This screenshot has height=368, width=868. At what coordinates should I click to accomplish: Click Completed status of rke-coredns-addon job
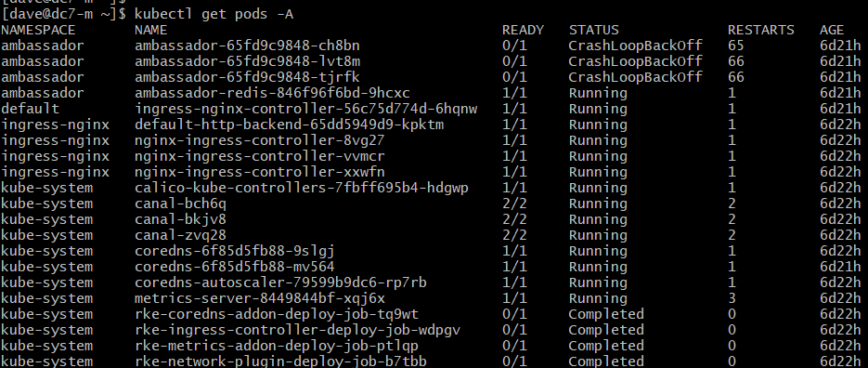pyautogui.click(x=606, y=314)
